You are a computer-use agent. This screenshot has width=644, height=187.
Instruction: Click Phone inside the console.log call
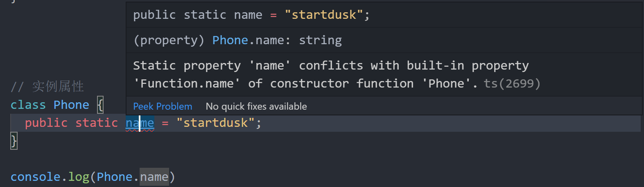[x=115, y=177]
